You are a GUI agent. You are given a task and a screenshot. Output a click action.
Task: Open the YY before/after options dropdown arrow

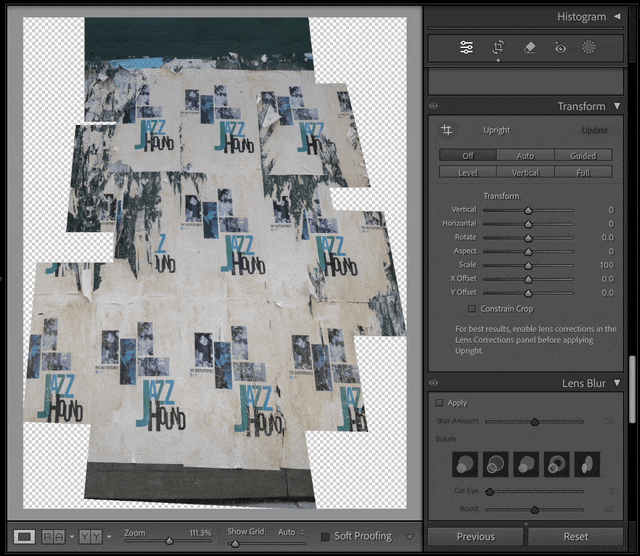(x=109, y=536)
